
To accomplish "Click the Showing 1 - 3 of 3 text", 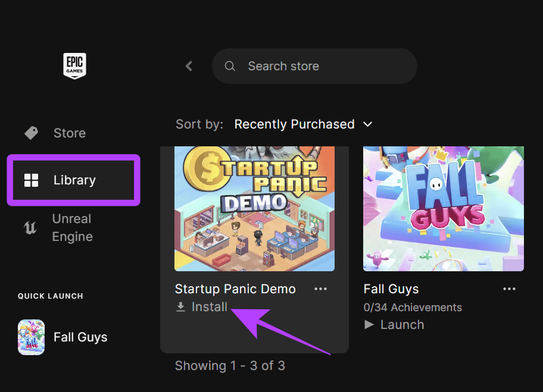I will (x=230, y=366).
